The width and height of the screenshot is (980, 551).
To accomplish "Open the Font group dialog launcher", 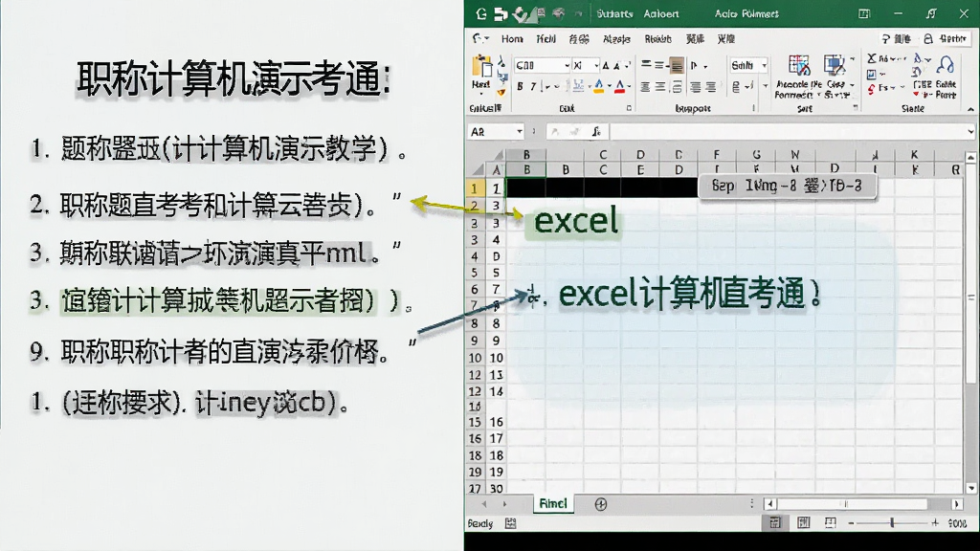I will 629,109.
